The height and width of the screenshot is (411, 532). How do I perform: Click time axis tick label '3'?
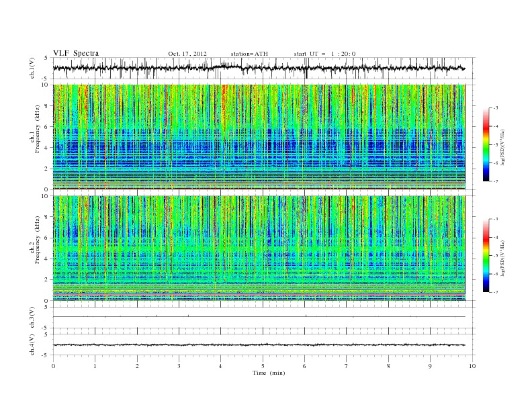(x=179, y=366)
